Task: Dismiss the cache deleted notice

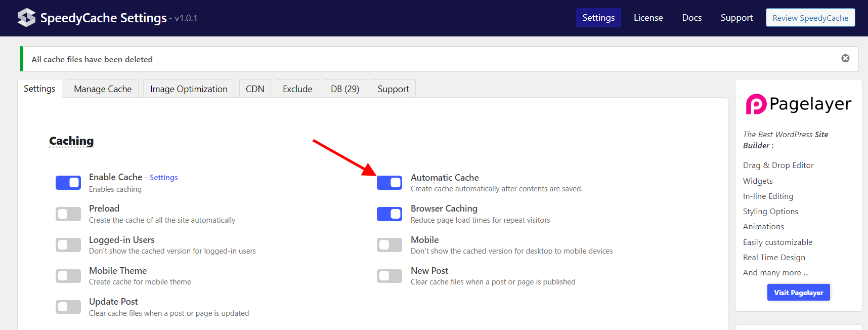Action: pos(845,58)
